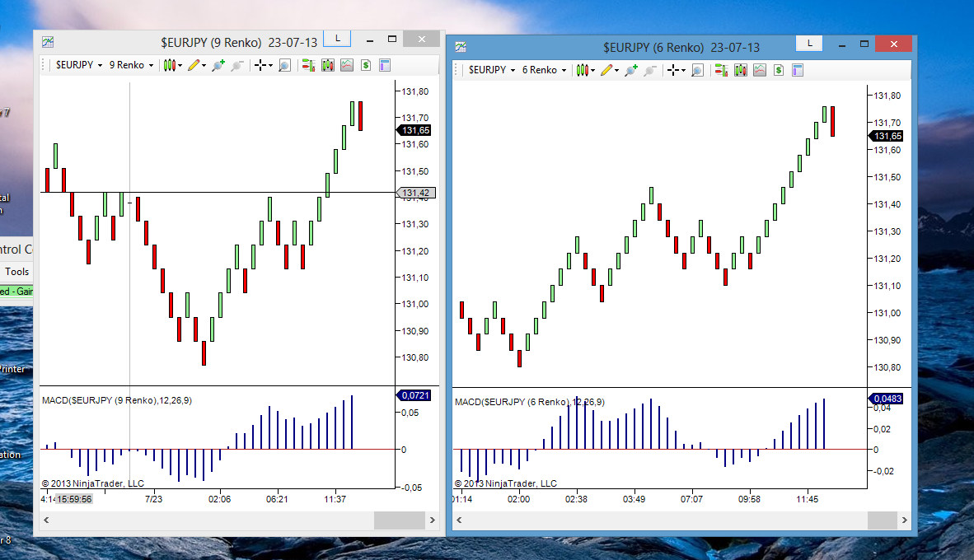974x560 pixels.
Task: Click the 131,42 crosshair price label
Action: pyautogui.click(x=415, y=193)
